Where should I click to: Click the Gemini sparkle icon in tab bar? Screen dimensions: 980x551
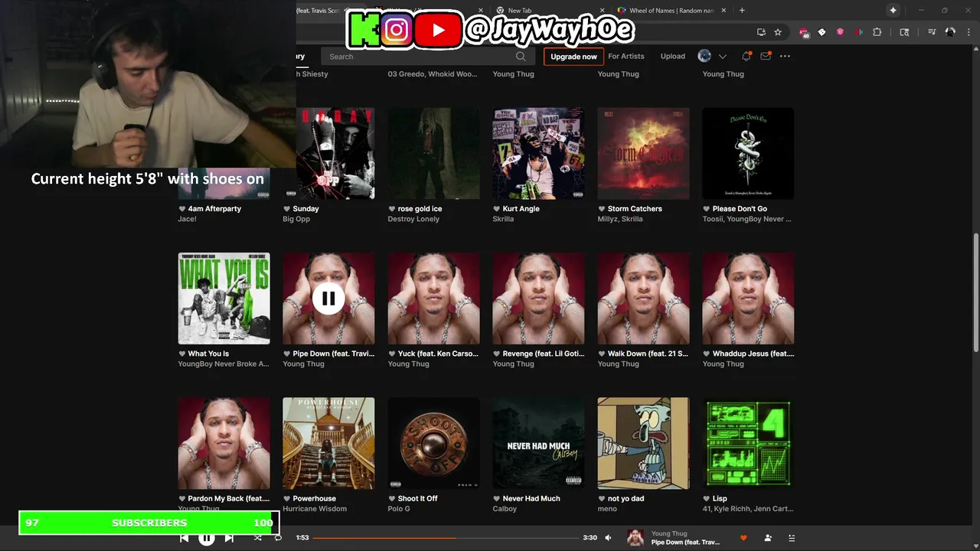click(893, 11)
